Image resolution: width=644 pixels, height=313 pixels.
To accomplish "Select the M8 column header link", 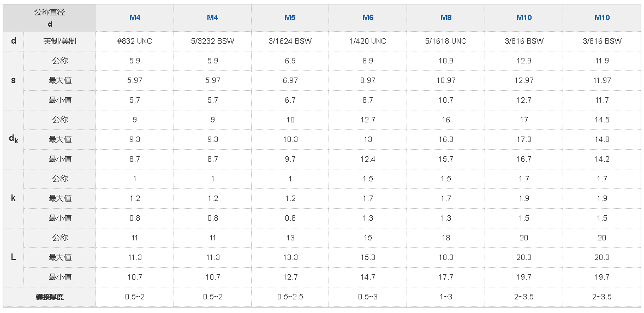I will point(446,17).
